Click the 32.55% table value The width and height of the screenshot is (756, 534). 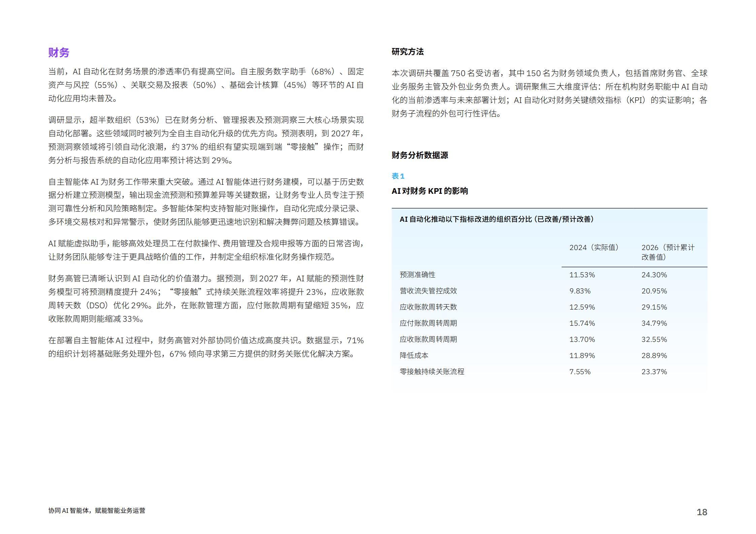[654, 339]
